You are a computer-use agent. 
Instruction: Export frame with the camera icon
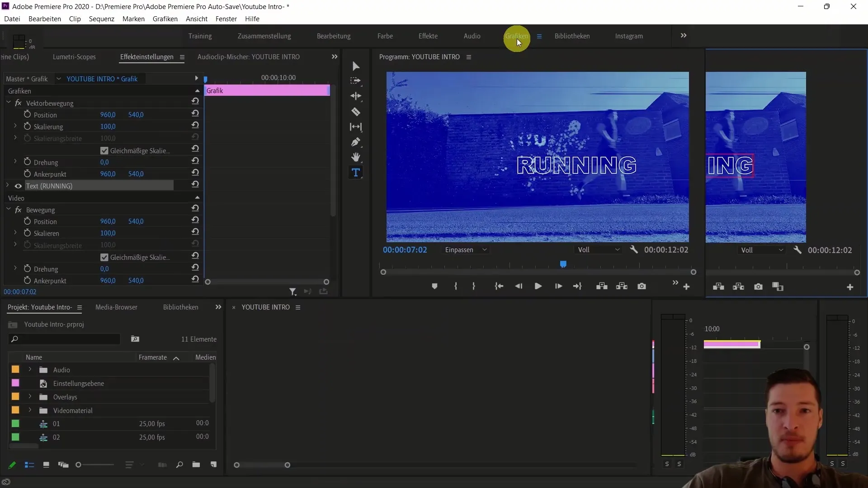coord(642,286)
